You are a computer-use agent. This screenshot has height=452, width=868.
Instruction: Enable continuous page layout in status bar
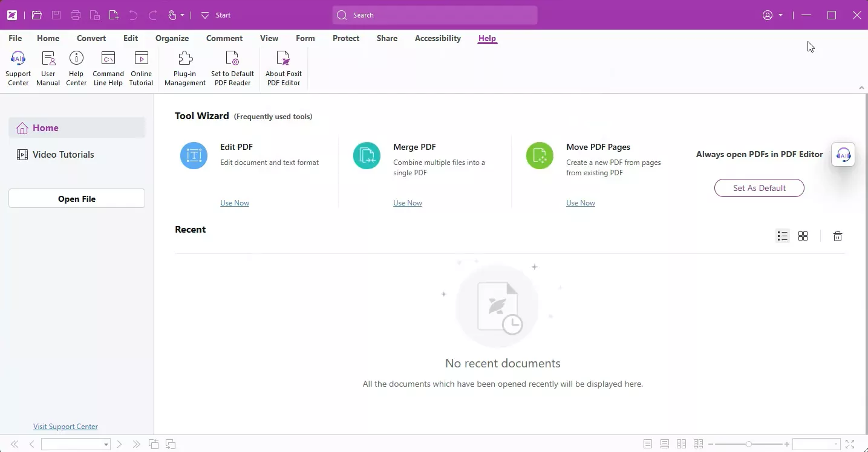pyautogui.click(x=665, y=444)
